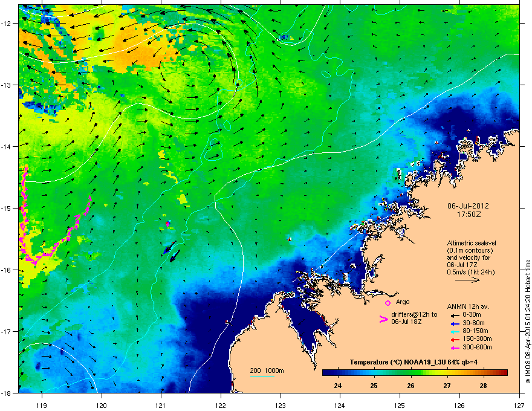Click the magenta drifters arrowhead legend symbol
Screen dimensions: 532x411
383,319
